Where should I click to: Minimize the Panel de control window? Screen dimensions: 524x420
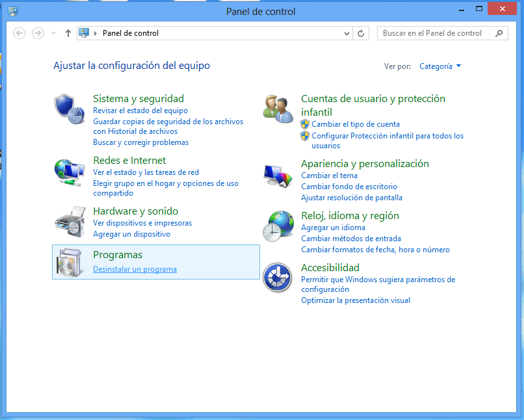(x=462, y=10)
